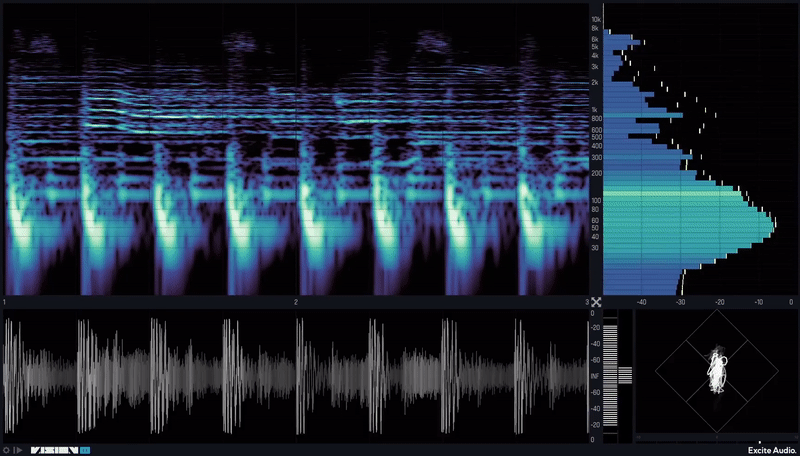Screen dimensions: 800x456
Task: Click the 100 frequency label
Action: click(595, 200)
